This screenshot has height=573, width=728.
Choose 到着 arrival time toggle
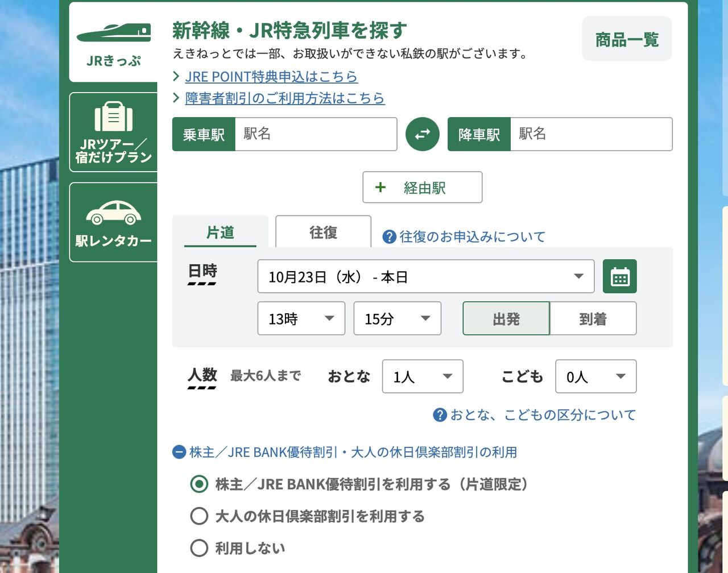click(x=593, y=319)
